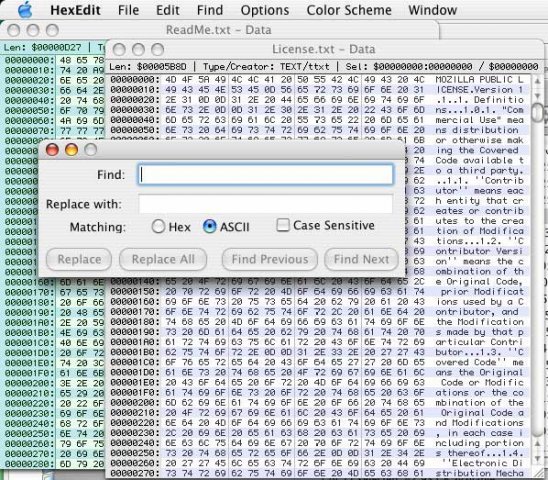Open the Apple menu icon

coord(25,10)
